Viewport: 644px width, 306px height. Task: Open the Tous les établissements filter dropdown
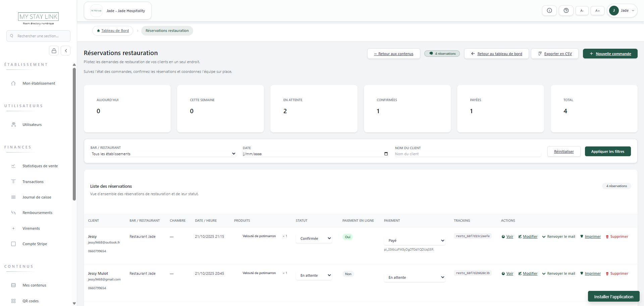[x=163, y=154]
